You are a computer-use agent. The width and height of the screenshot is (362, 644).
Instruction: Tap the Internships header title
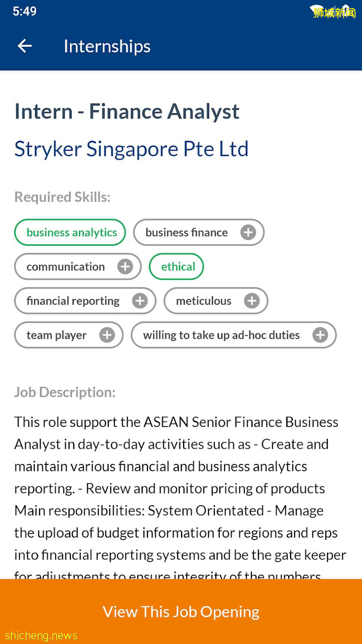[107, 46]
